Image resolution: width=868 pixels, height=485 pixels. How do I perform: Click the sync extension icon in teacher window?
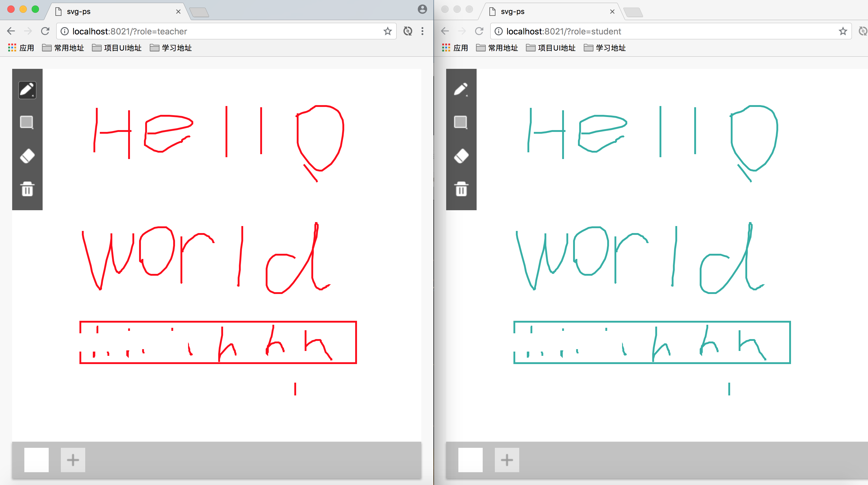408,31
